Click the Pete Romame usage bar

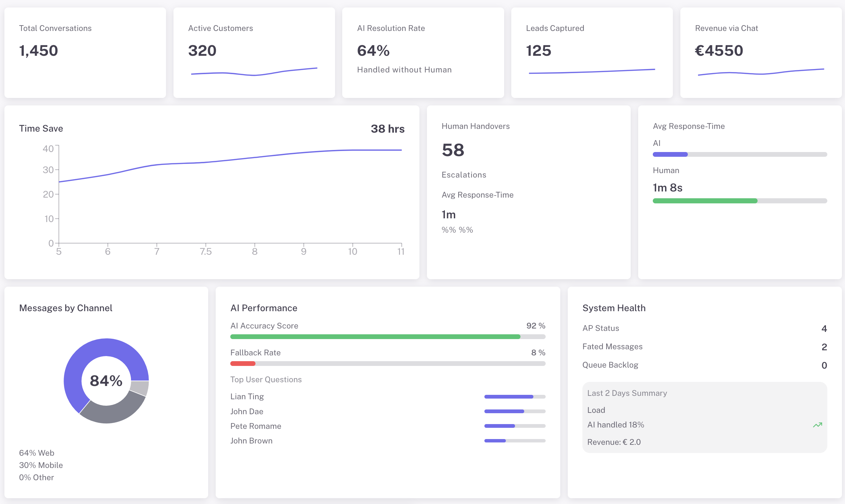click(x=514, y=426)
